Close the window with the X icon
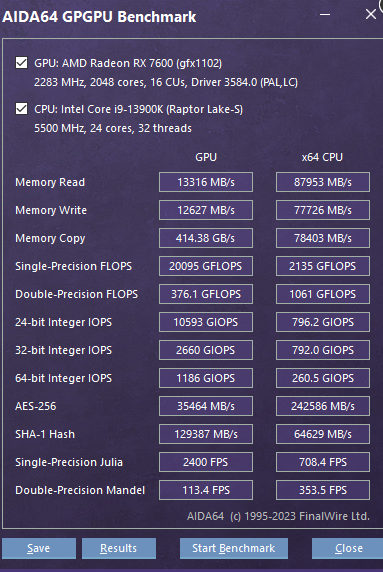The height and width of the screenshot is (572, 383). [371, 15]
